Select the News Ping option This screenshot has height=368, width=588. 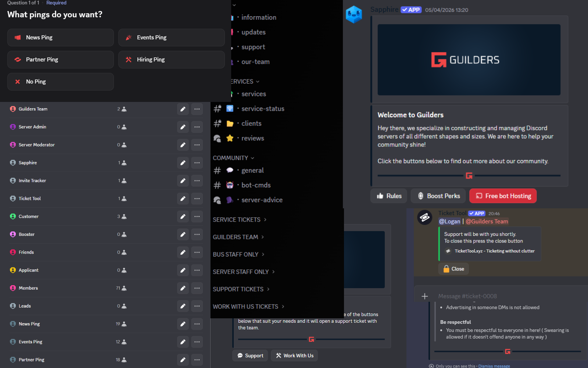point(61,38)
